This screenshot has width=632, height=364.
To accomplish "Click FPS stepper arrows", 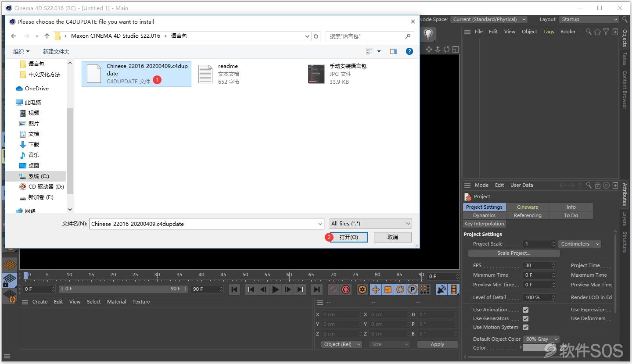I will (x=553, y=265).
